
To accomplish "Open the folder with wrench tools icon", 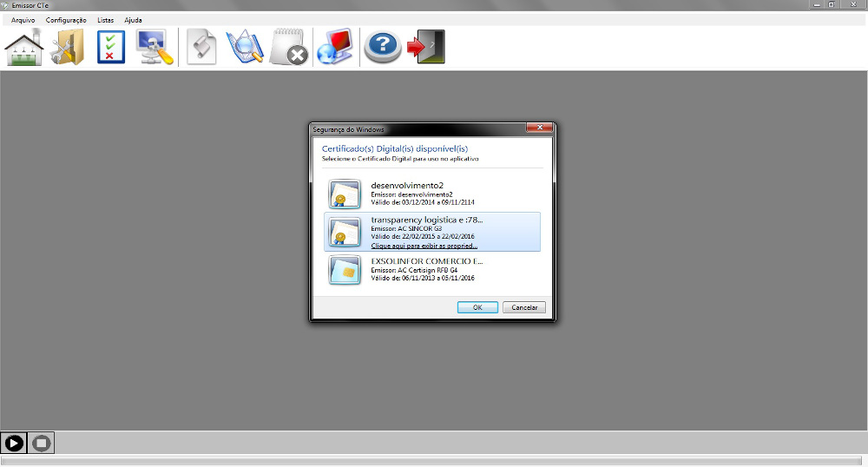I will [x=66, y=47].
